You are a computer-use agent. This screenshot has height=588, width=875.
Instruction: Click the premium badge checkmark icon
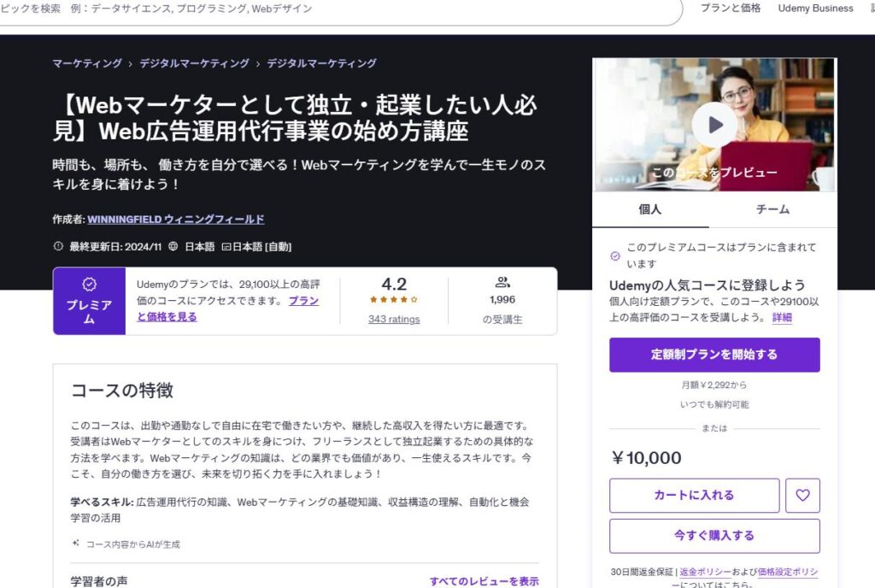pos(89,284)
